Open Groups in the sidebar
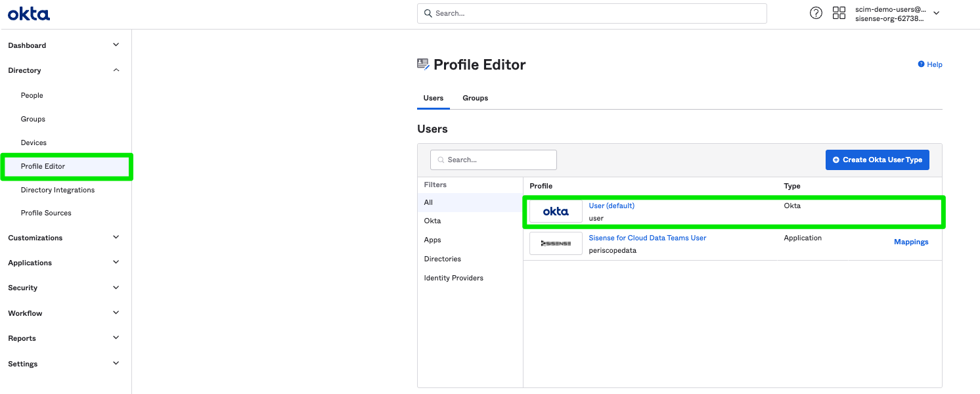The width and height of the screenshot is (980, 394). (x=33, y=119)
